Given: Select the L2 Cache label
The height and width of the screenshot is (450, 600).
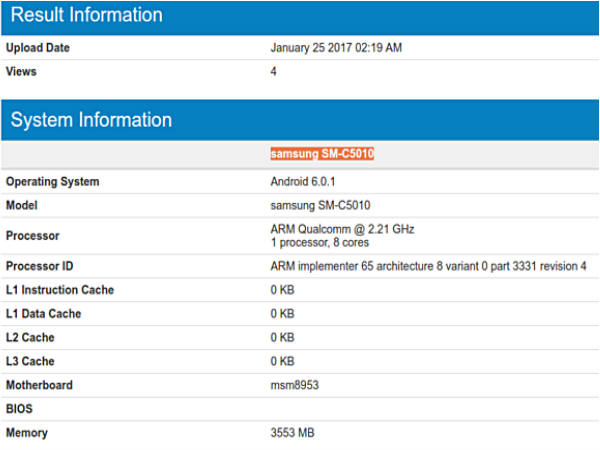Looking at the screenshot, I should 30,338.
